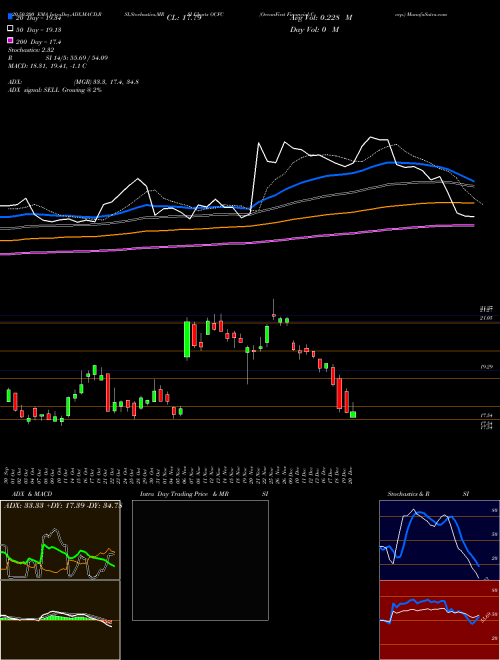Click the last green candlestick on the chart
500x660 pixels.
click(x=353, y=414)
